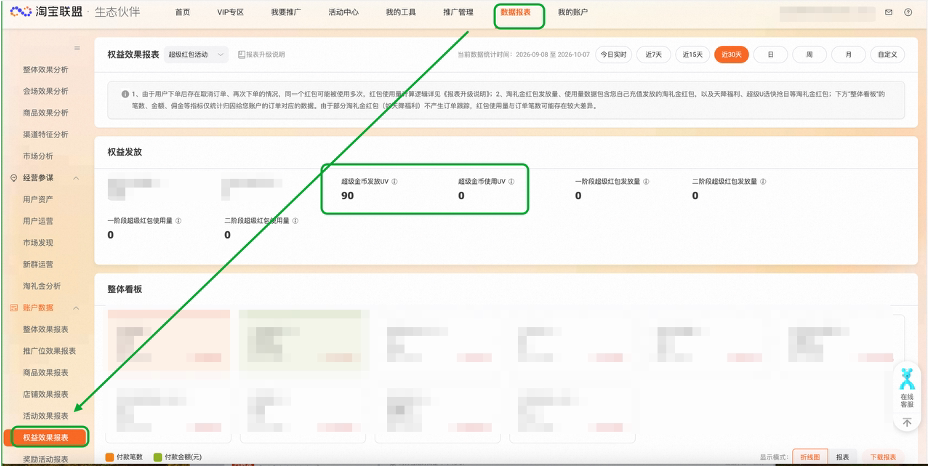Screen dimensions: 928x466
Task: Collapse the 经营参谋 section chevron
Action: tap(76, 178)
